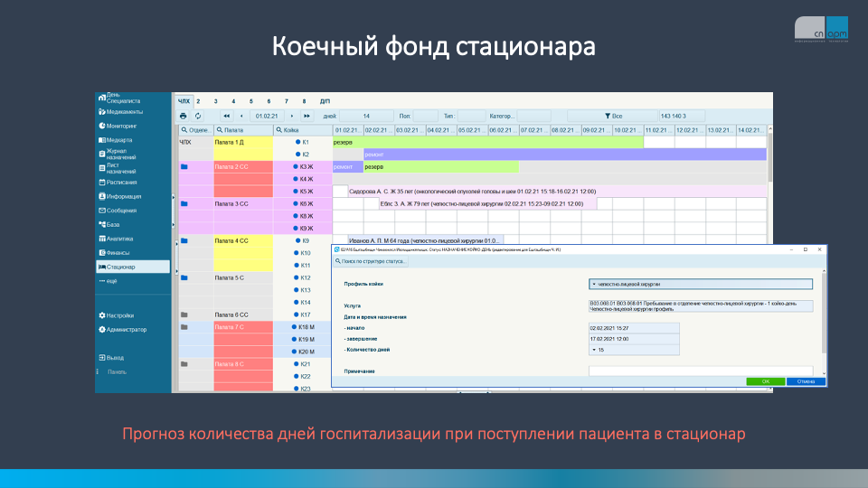Click the Тип filter field

[x=472, y=117]
